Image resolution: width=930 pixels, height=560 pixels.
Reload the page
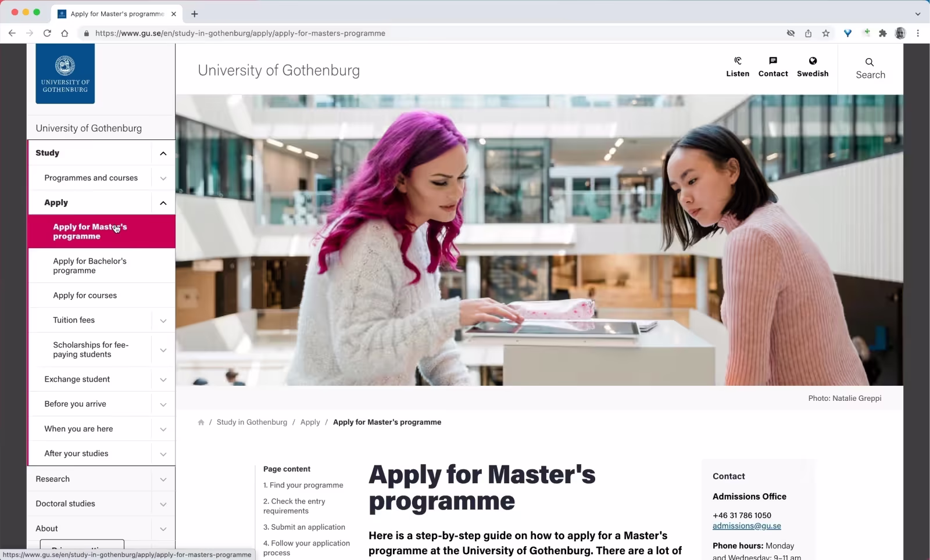[x=47, y=33]
